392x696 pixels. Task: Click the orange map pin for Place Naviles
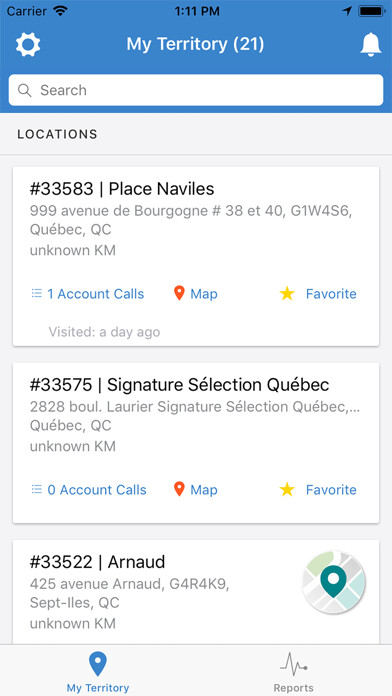pyautogui.click(x=179, y=293)
